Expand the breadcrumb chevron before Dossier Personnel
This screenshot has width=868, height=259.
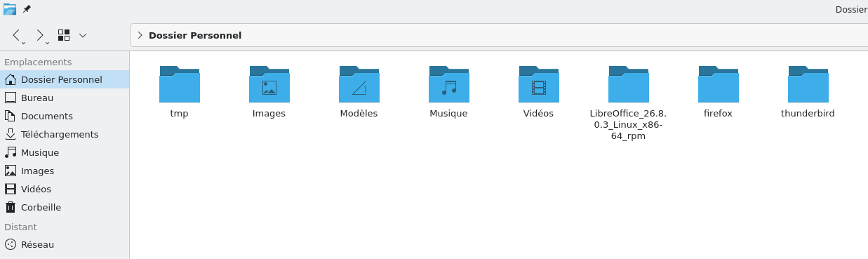pyautogui.click(x=140, y=35)
